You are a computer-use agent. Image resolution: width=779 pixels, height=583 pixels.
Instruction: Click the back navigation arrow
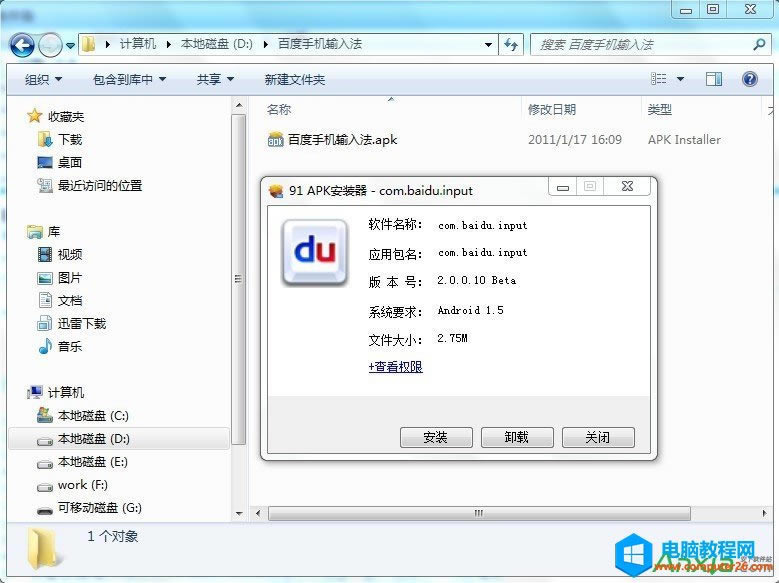(x=24, y=45)
